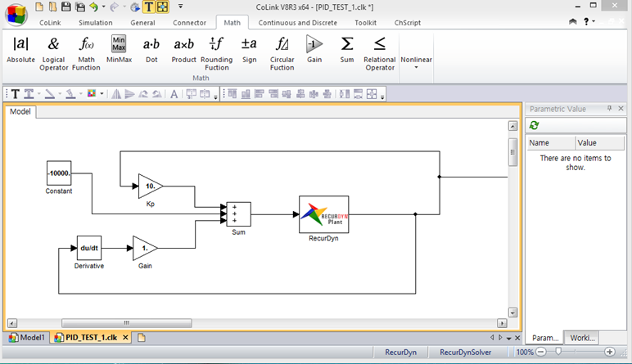Click the RecurDyn status bar button

tap(400, 353)
